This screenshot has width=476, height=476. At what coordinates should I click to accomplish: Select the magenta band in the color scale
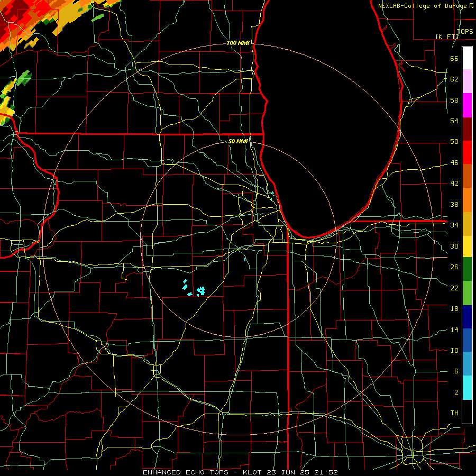[x=467, y=105]
